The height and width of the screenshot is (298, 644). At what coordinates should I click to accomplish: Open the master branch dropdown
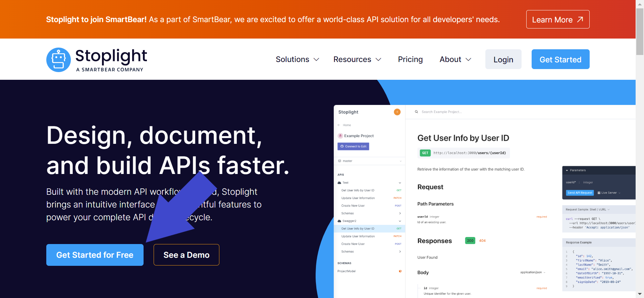point(370,161)
